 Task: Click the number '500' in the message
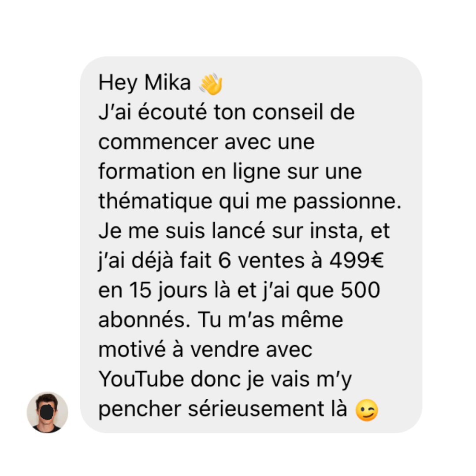click(360, 290)
